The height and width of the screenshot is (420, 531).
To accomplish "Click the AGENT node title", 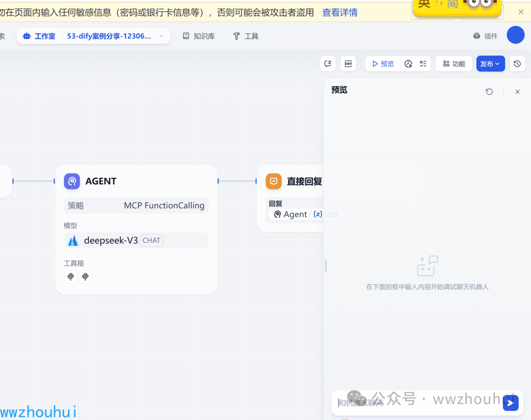I will click(x=101, y=181).
